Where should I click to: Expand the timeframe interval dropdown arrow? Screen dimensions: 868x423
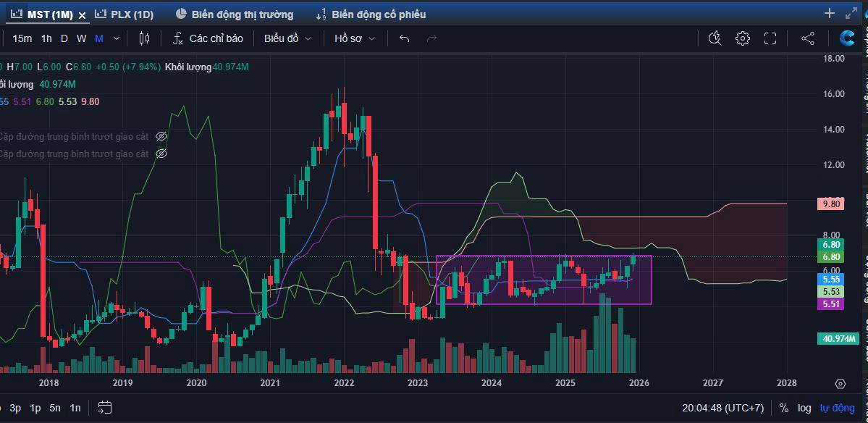pos(117,38)
